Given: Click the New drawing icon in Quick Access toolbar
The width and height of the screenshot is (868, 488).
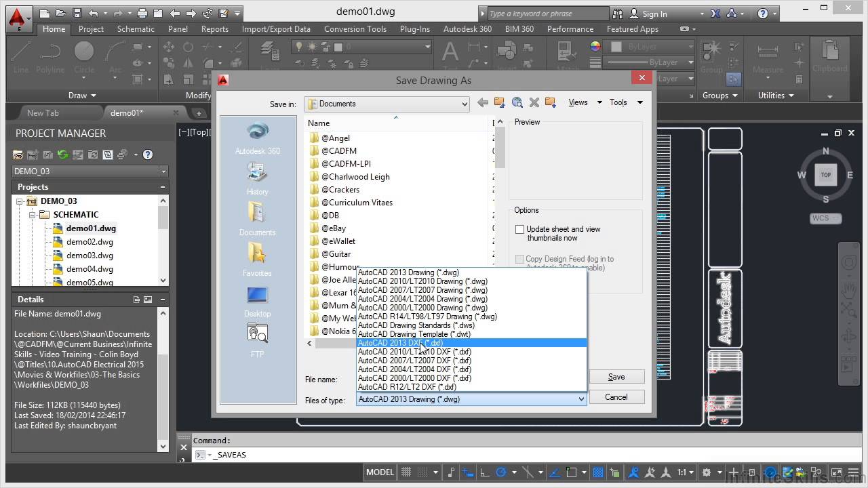Looking at the screenshot, I should tap(44, 13).
